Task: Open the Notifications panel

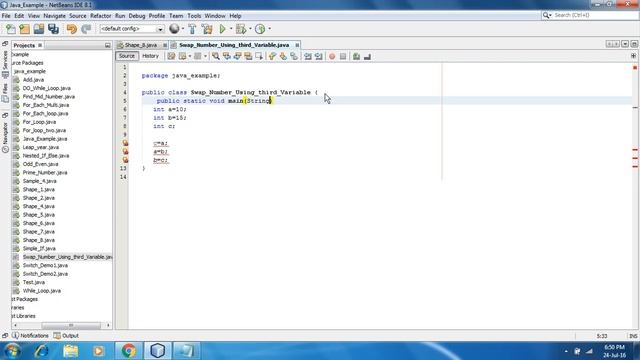Action: pyautogui.click(x=30, y=336)
